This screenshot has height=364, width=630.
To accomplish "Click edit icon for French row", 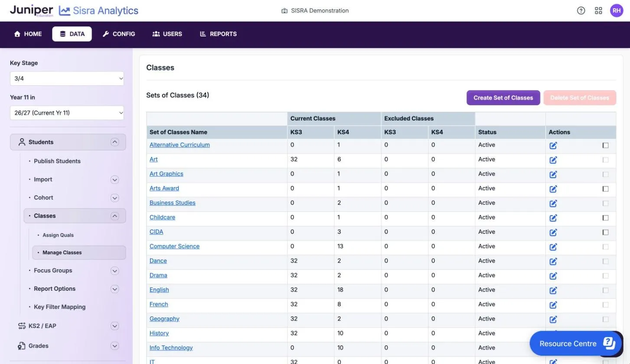I will click(553, 305).
